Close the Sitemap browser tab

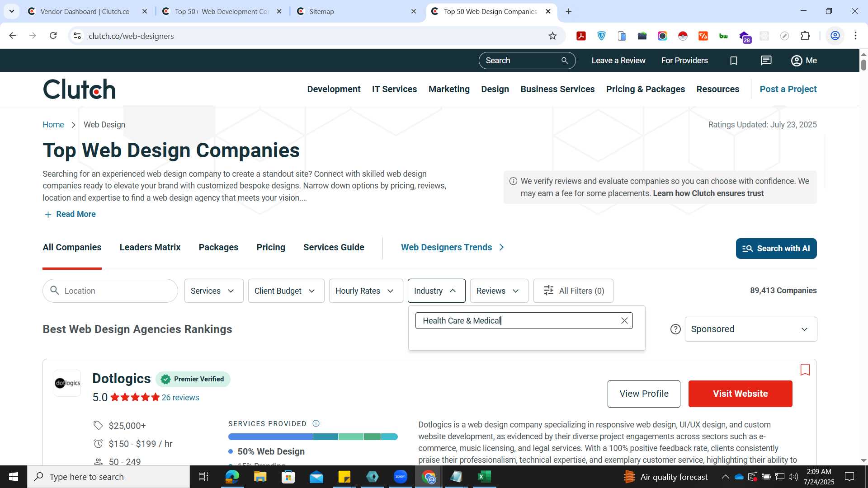(413, 11)
